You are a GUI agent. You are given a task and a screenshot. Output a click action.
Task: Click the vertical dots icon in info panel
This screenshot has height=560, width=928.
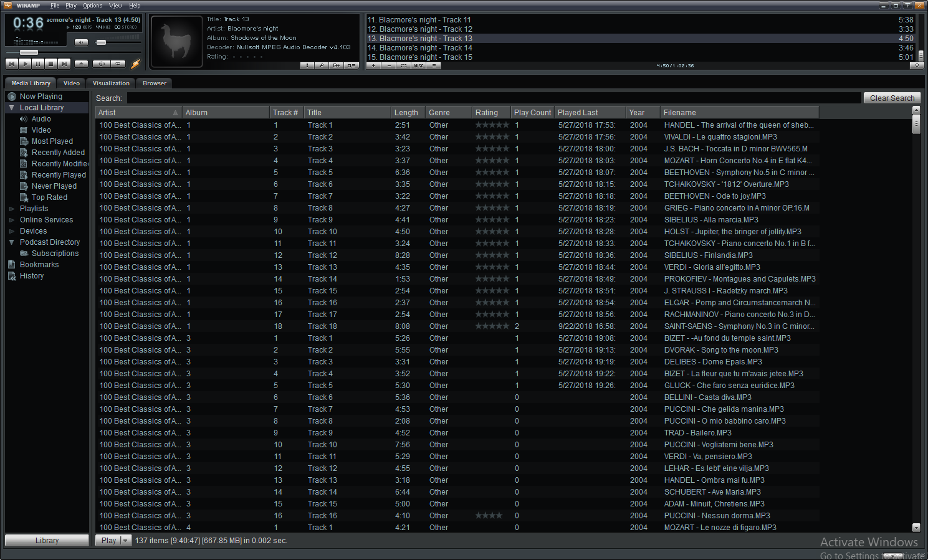[307, 65]
